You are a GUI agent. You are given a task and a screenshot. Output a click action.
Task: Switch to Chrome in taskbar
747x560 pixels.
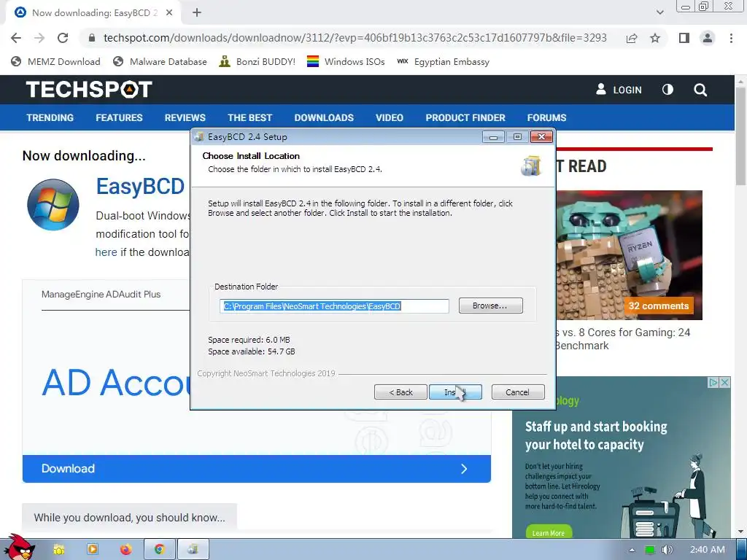tap(160, 550)
